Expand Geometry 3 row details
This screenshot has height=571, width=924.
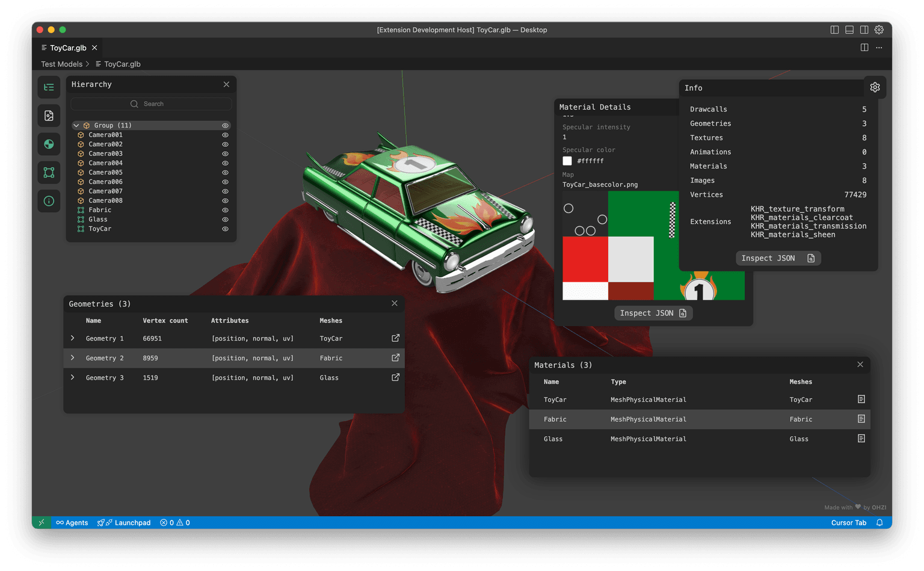tap(72, 377)
